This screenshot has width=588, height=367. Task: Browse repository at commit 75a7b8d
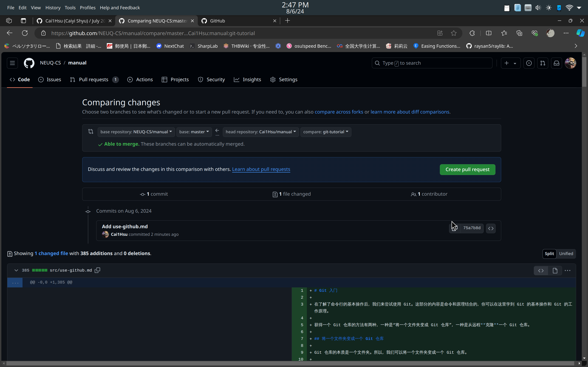491,228
